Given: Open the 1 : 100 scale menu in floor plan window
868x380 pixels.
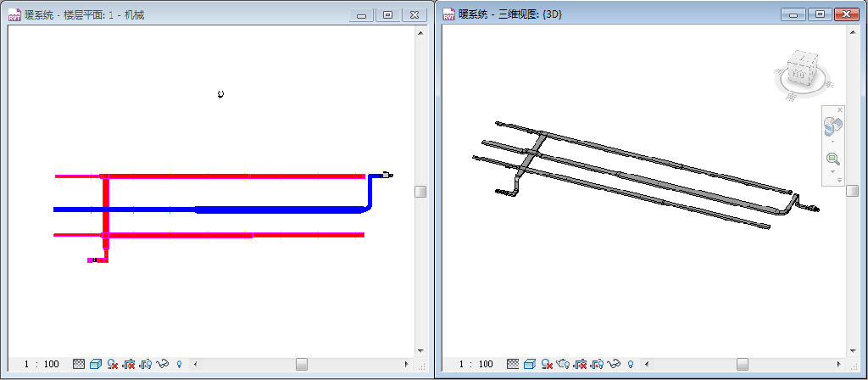Looking at the screenshot, I should point(42,364).
